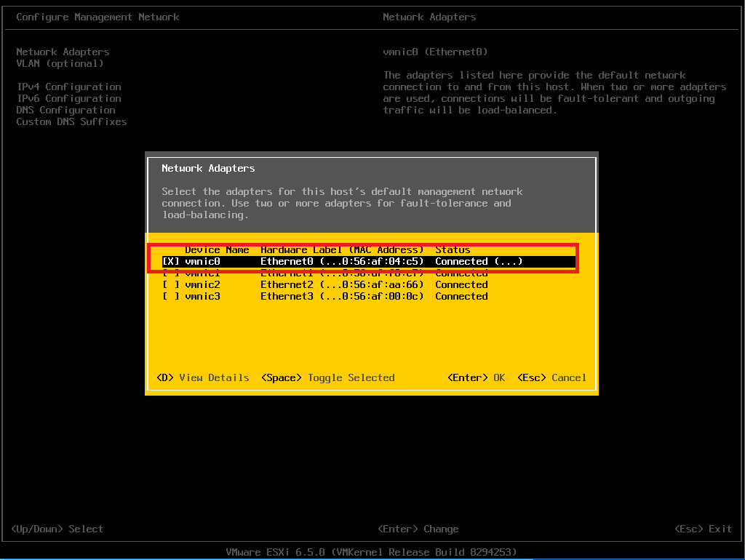Viewport: 745px width, 560px height.
Task: Select Network Adapters in left menu
Action: click(x=63, y=52)
